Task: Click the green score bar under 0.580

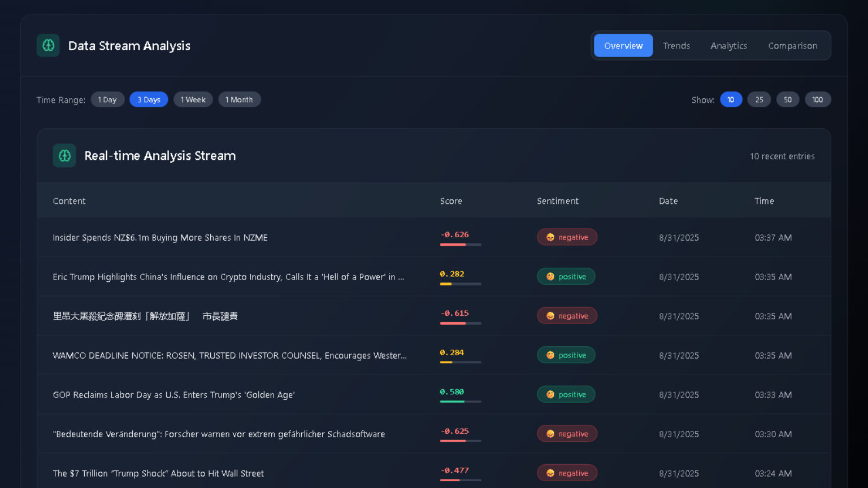Action: tap(461, 402)
